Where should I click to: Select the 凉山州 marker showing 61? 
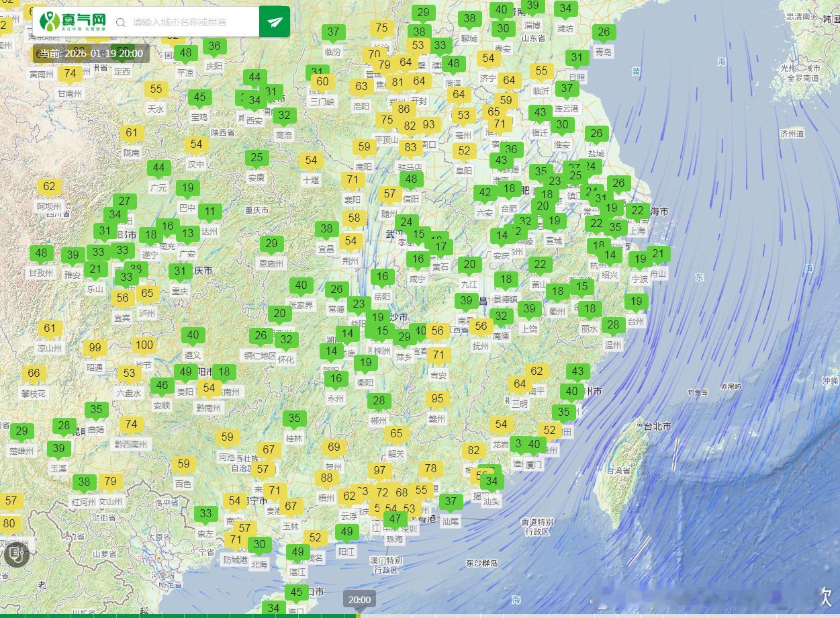point(50,330)
